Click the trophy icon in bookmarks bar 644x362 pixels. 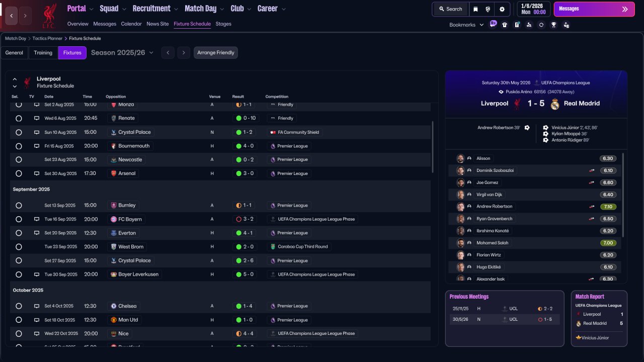[x=554, y=25]
